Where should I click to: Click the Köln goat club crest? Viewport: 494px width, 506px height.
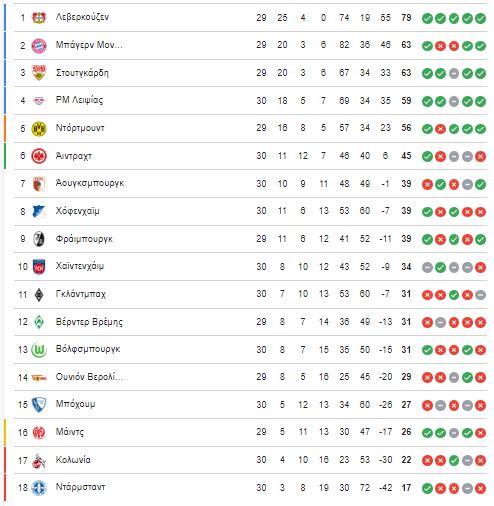(39, 461)
